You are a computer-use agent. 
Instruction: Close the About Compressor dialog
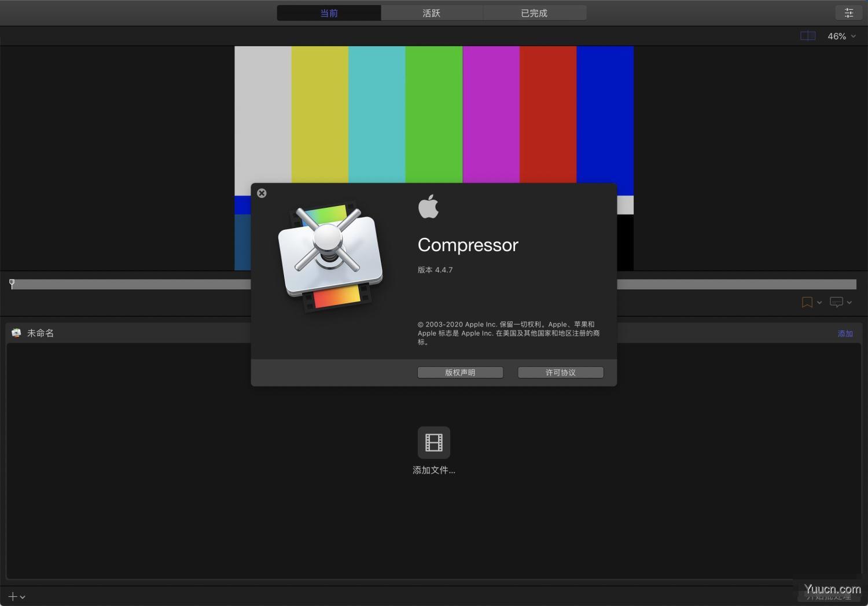click(x=262, y=193)
